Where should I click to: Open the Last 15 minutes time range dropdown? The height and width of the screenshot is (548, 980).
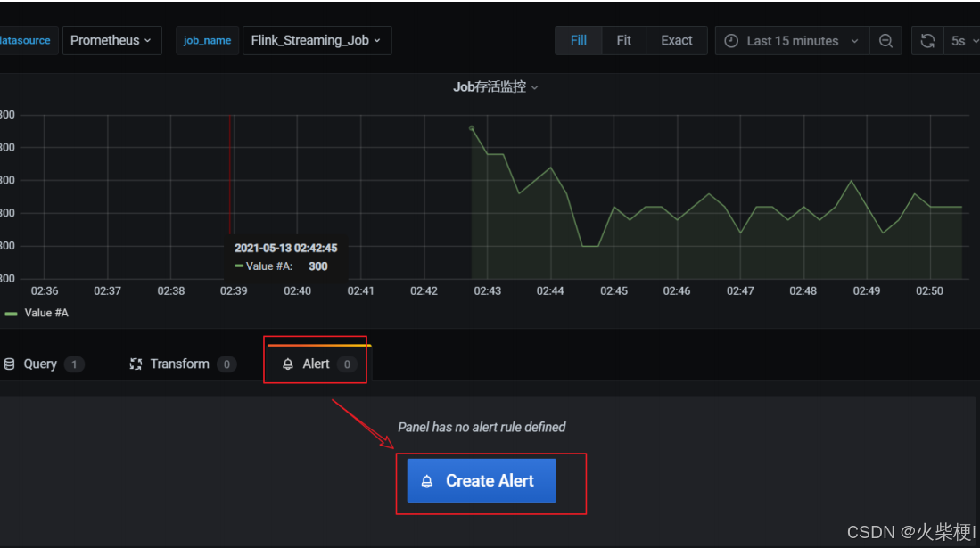792,41
